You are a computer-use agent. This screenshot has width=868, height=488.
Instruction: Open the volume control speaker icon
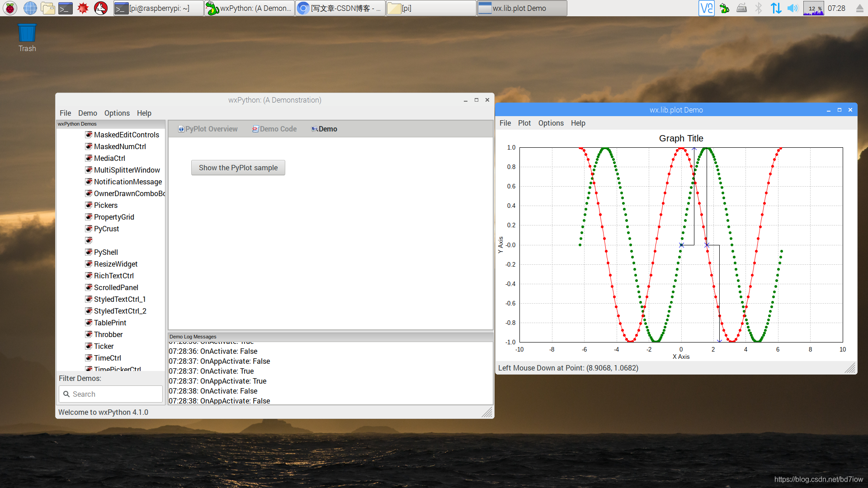coord(793,8)
